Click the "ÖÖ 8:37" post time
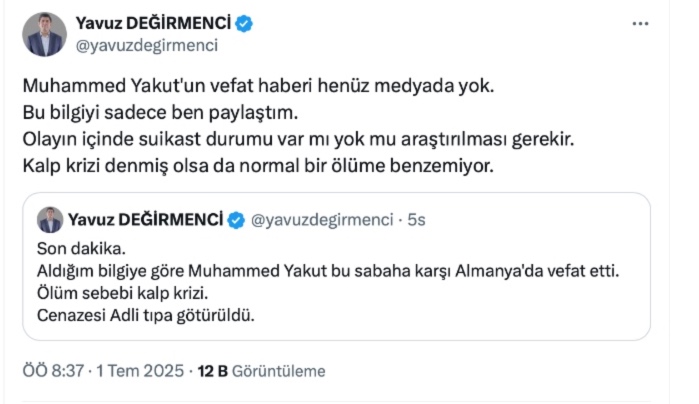699x404 pixels. click(x=53, y=371)
